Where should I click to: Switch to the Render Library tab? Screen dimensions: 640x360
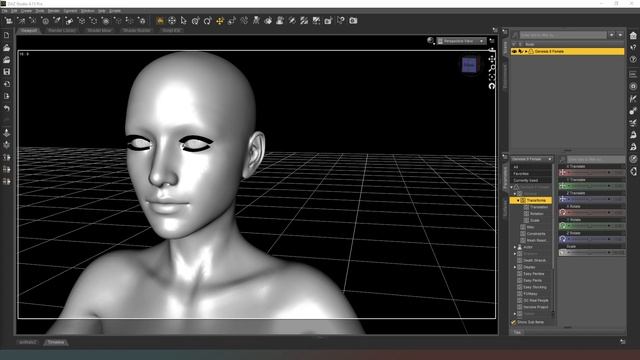pos(62,31)
